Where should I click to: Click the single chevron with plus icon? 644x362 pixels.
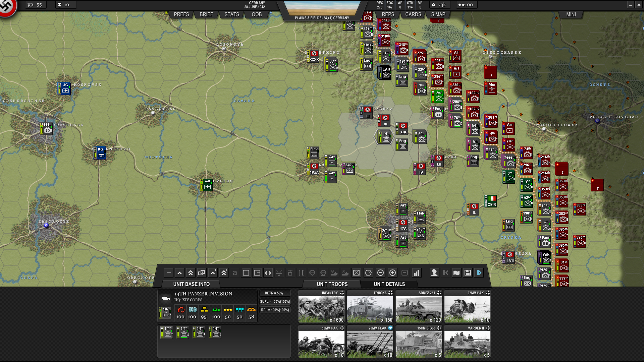pyautogui.click(x=213, y=273)
